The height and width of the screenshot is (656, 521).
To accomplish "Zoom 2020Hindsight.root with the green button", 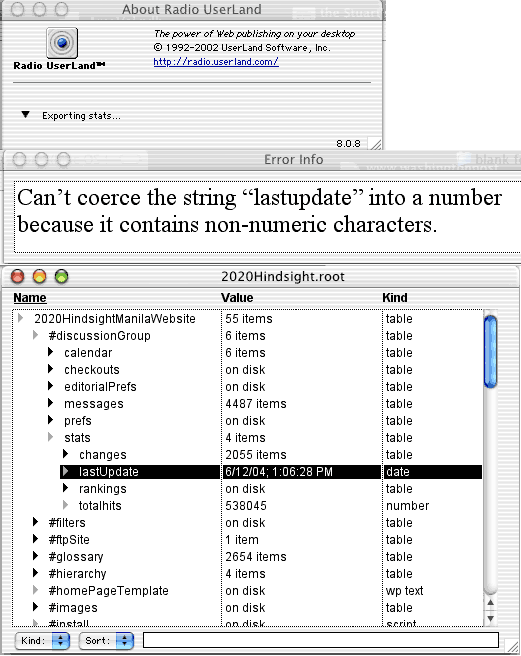I will (62, 277).
